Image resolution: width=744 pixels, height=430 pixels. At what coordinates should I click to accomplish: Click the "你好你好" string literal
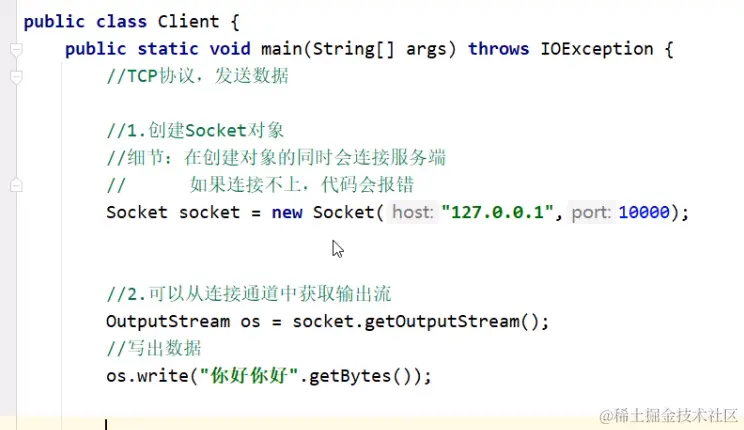click(249, 376)
